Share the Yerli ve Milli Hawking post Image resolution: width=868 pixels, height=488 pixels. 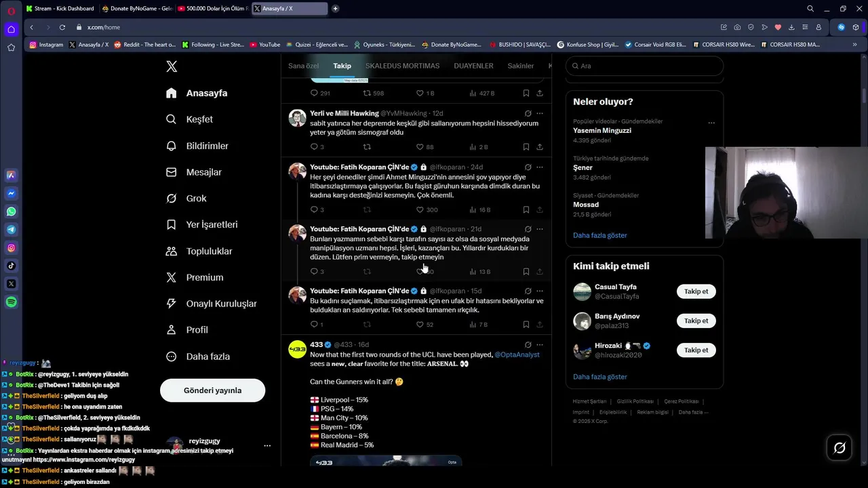click(540, 147)
